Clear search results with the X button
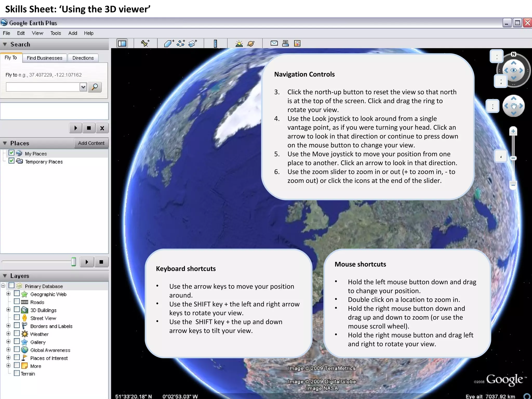Screen dimensions: 532x399 pos(102,128)
